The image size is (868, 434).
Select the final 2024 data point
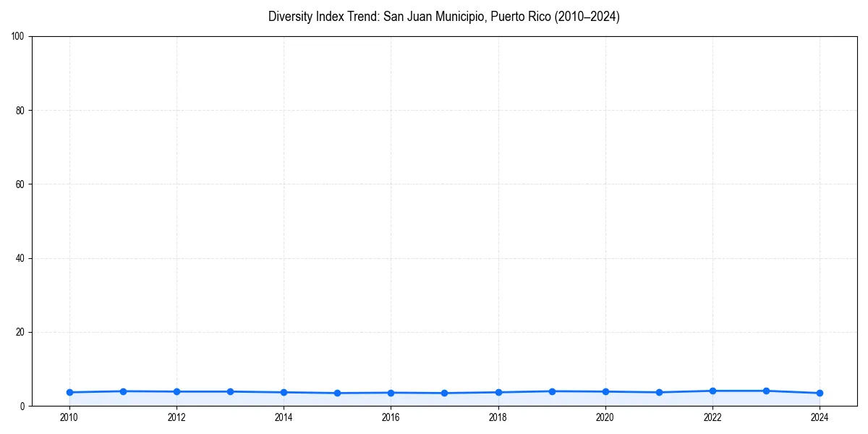coord(819,392)
